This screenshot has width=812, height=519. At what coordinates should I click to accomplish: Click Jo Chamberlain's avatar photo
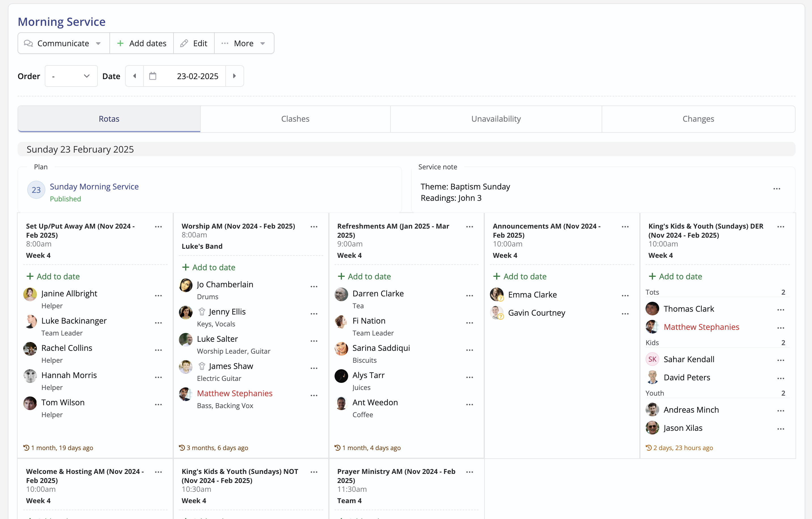185,285
